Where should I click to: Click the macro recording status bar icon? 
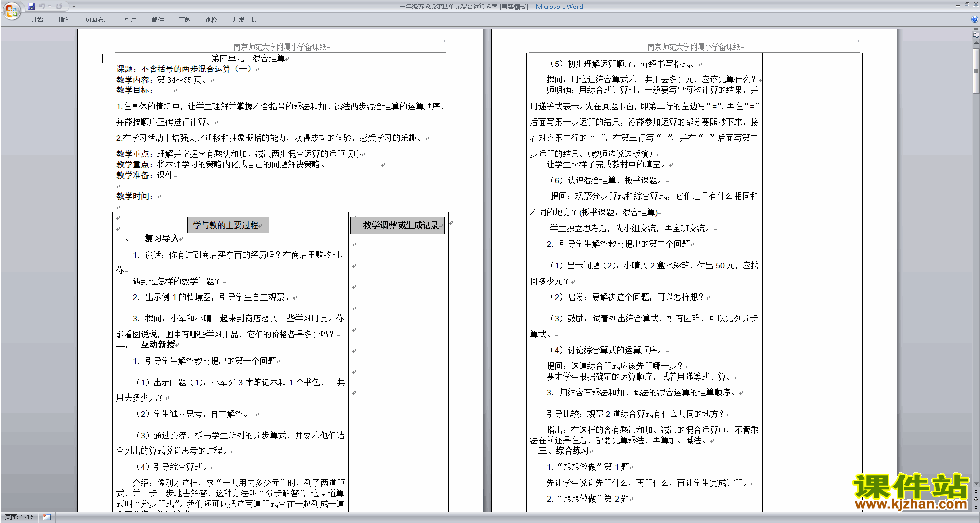click(46, 517)
